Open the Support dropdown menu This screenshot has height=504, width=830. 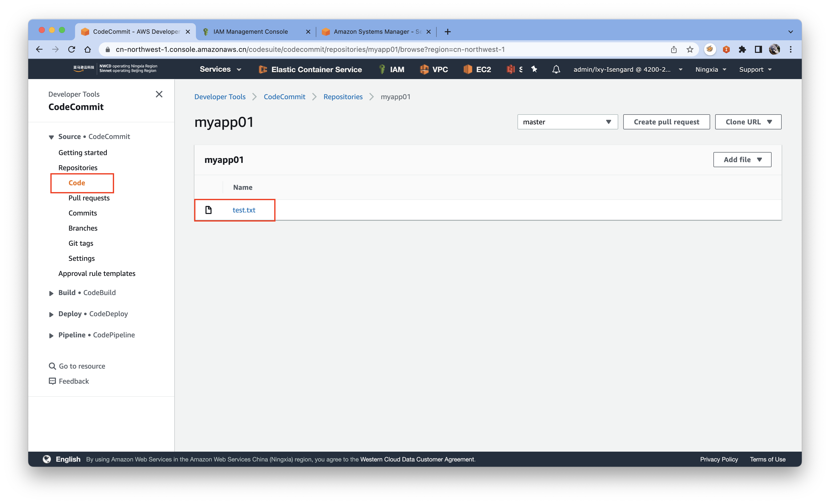(755, 69)
